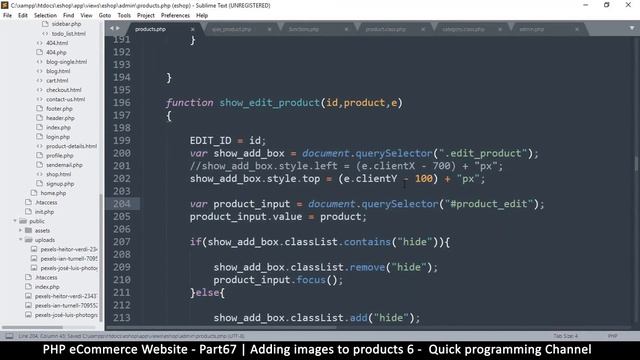640x360 pixels.
Task: Close the function.php tab
Action: [346, 29]
